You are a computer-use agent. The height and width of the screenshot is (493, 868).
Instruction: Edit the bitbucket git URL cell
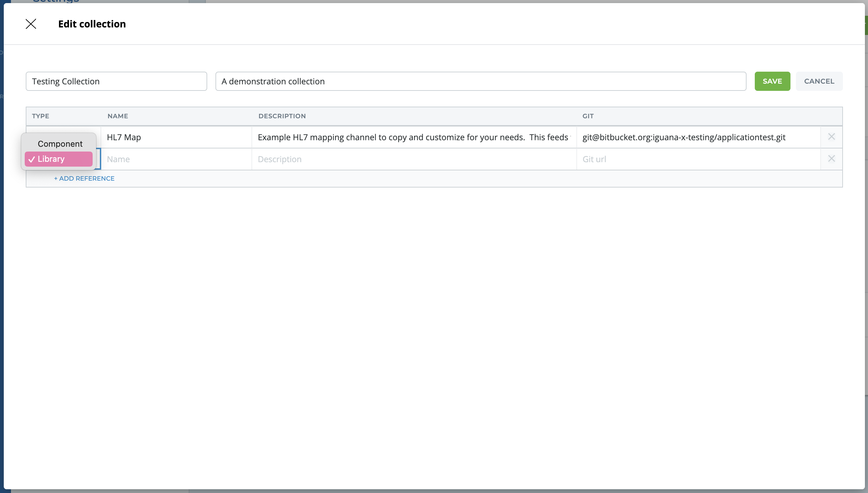[x=698, y=137]
